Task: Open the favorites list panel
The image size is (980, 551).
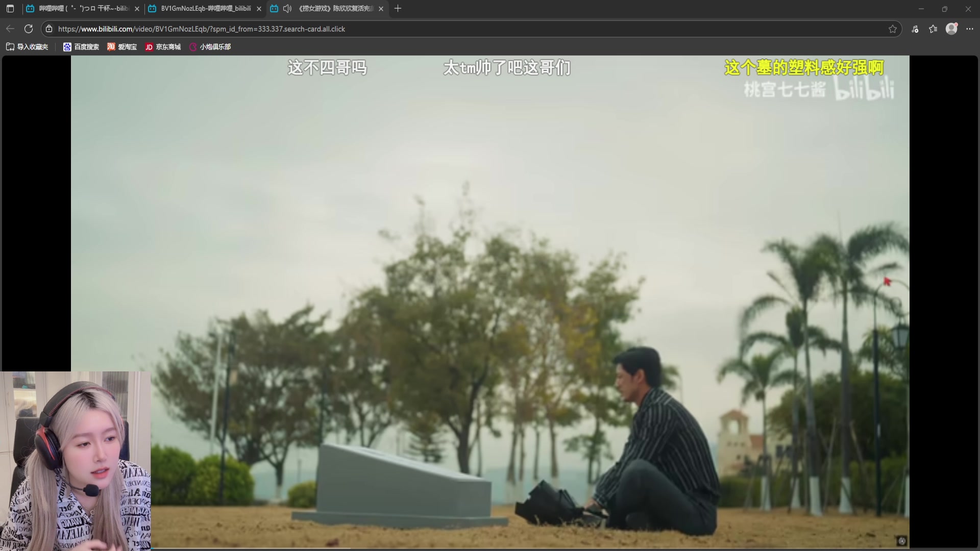Action: tap(933, 29)
